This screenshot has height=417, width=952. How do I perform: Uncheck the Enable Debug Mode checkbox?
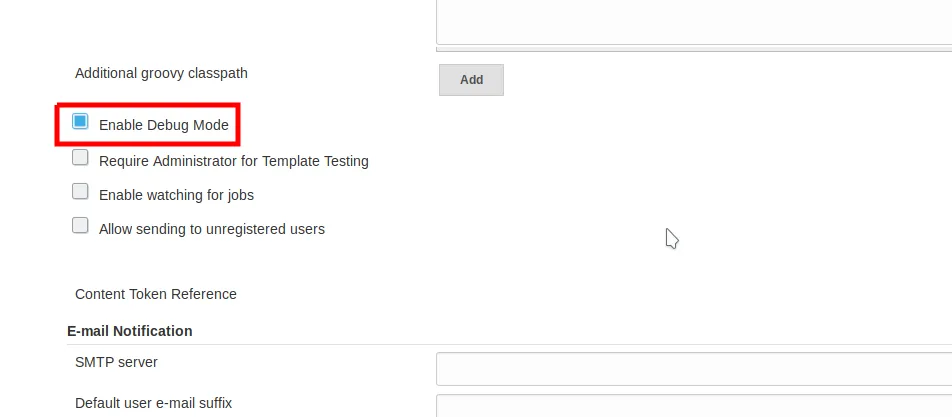pos(80,122)
